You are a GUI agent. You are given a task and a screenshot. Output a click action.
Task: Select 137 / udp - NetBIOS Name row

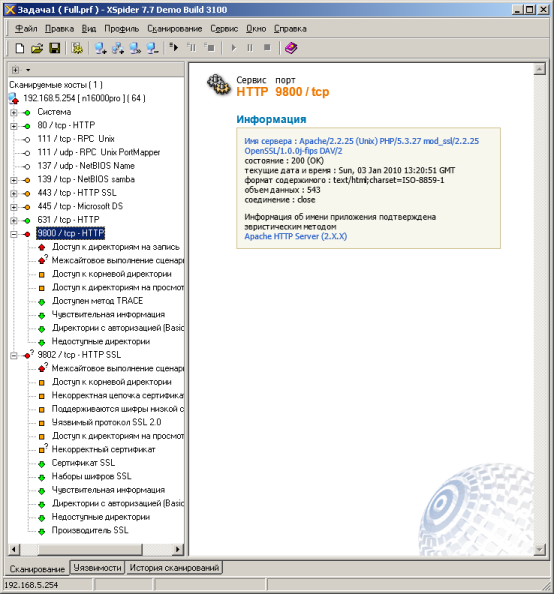click(86, 166)
